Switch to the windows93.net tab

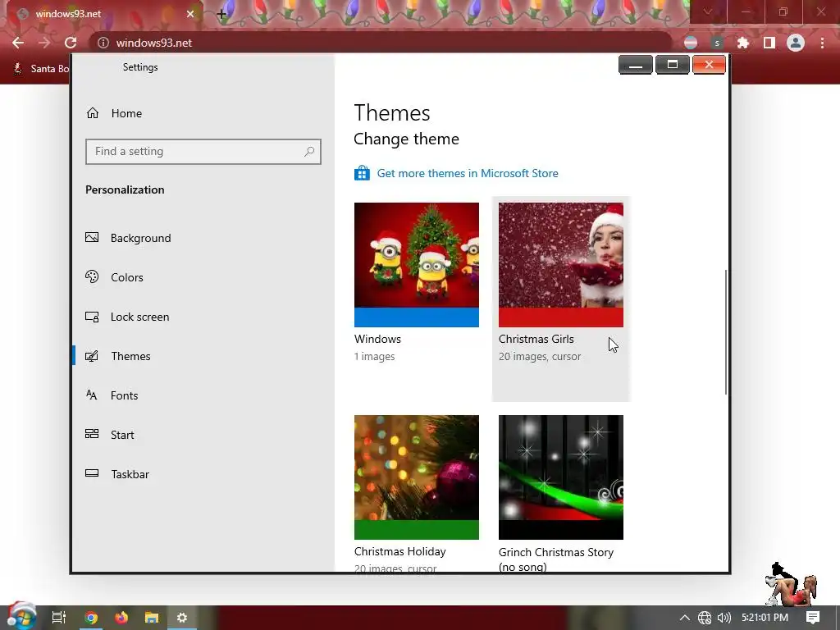102,14
